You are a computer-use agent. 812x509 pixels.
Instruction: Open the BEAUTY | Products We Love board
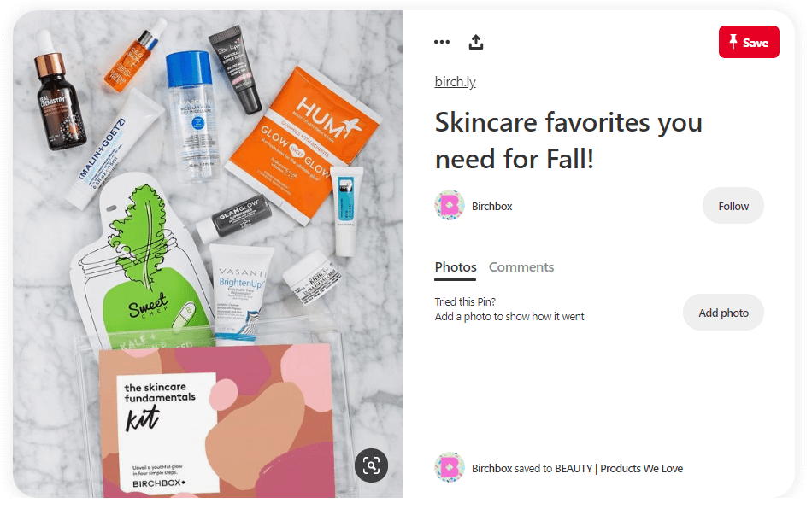[619, 469]
